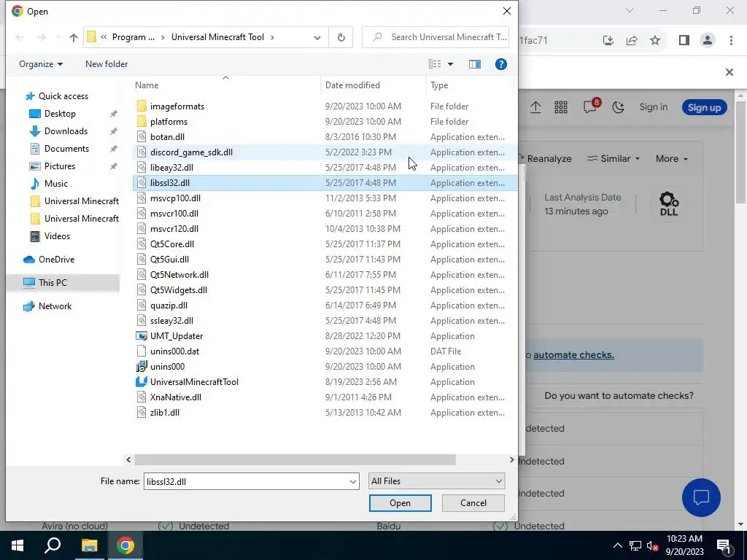Viewport: 747px width, 560px height.
Task: Open recent locations dropdown arrow
Action: [58, 37]
